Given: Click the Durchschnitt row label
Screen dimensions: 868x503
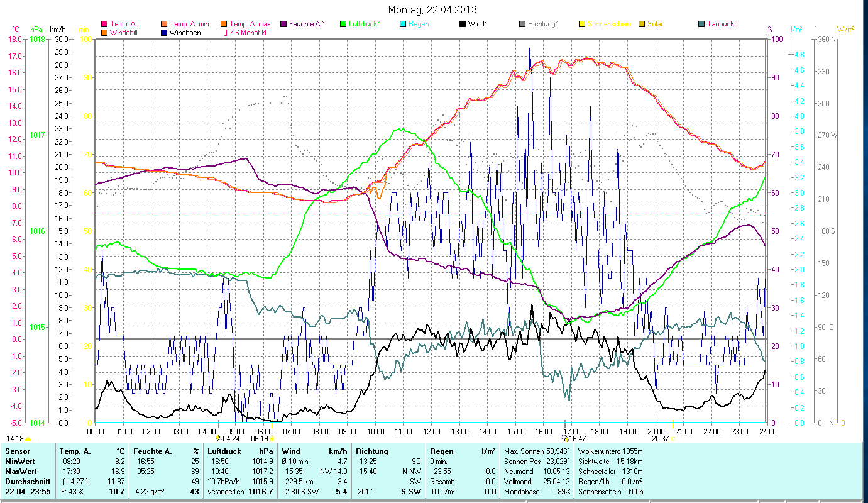Looking at the screenshot, I should (28, 482).
